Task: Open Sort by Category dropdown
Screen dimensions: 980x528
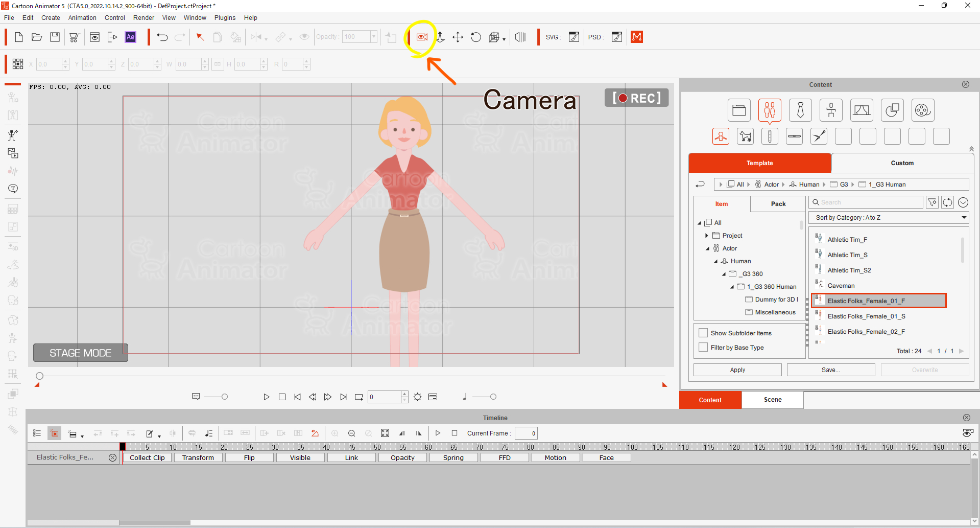Action: (889, 217)
